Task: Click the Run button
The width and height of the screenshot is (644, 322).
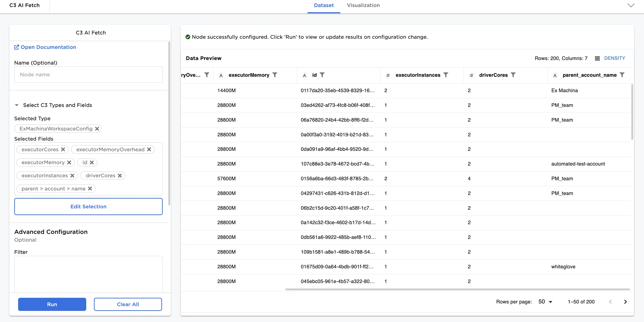Action: pyautogui.click(x=52, y=304)
